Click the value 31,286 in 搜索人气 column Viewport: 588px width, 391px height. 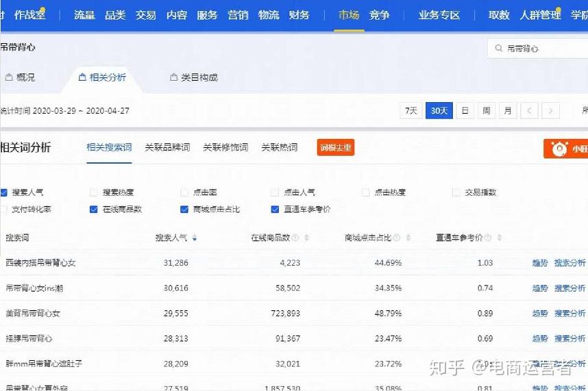(176, 263)
